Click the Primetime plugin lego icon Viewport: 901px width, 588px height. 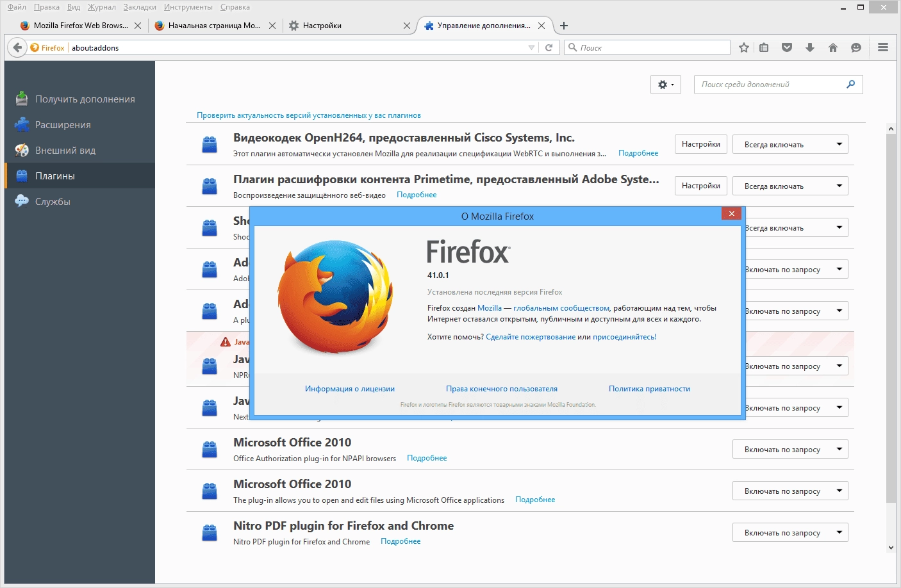coord(210,186)
